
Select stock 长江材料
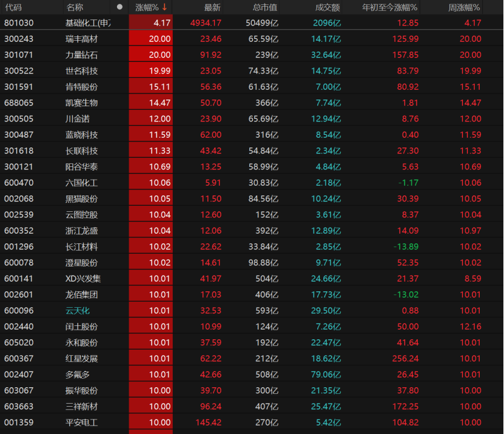tap(81, 247)
